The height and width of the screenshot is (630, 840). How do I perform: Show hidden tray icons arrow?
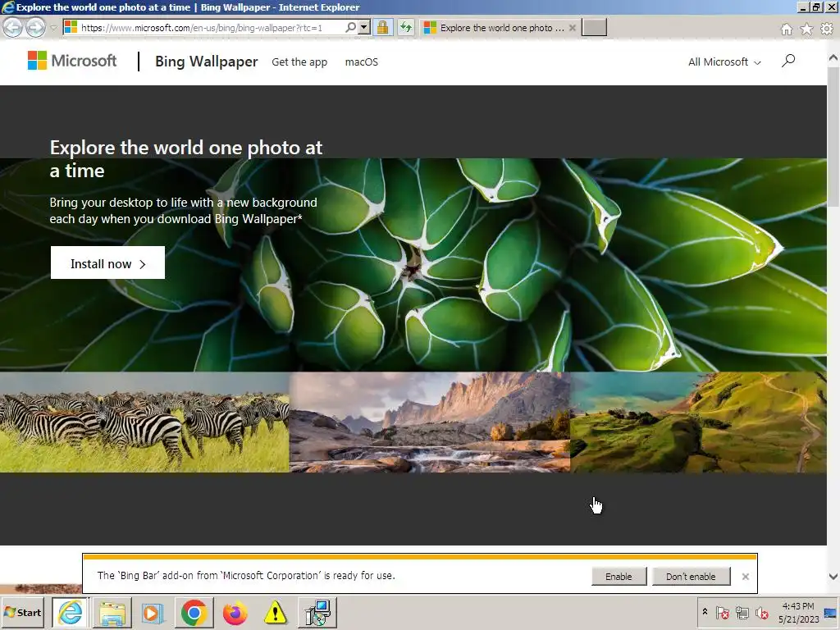[x=705, y=612]
